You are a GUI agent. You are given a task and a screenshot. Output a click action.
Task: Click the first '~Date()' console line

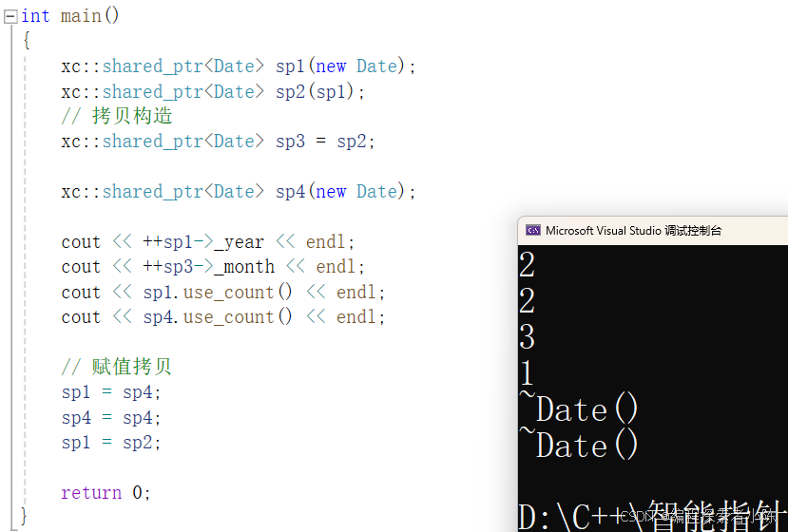click(579, 408)
